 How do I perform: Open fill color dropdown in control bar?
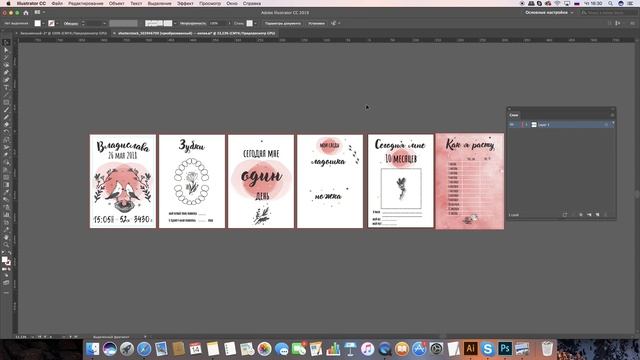43,23
